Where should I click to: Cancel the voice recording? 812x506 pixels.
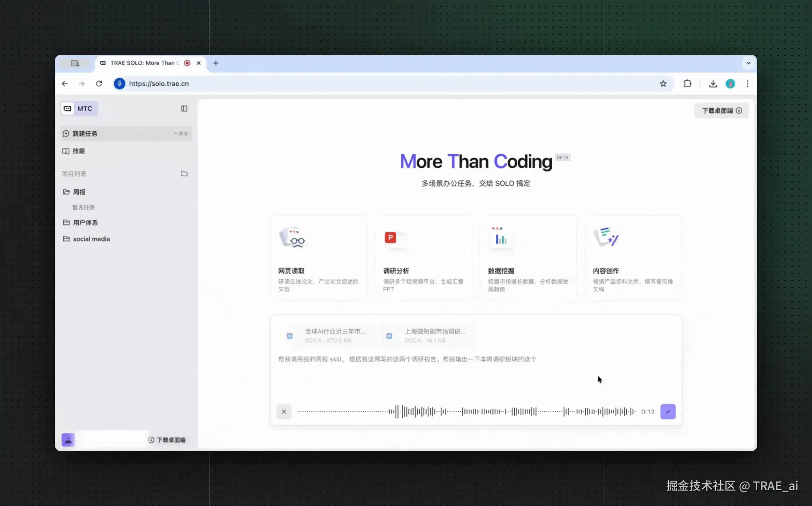click(284, 412)
